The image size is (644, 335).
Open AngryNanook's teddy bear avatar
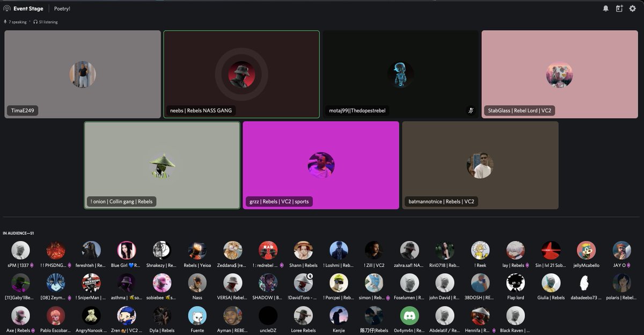click(91, 316)
